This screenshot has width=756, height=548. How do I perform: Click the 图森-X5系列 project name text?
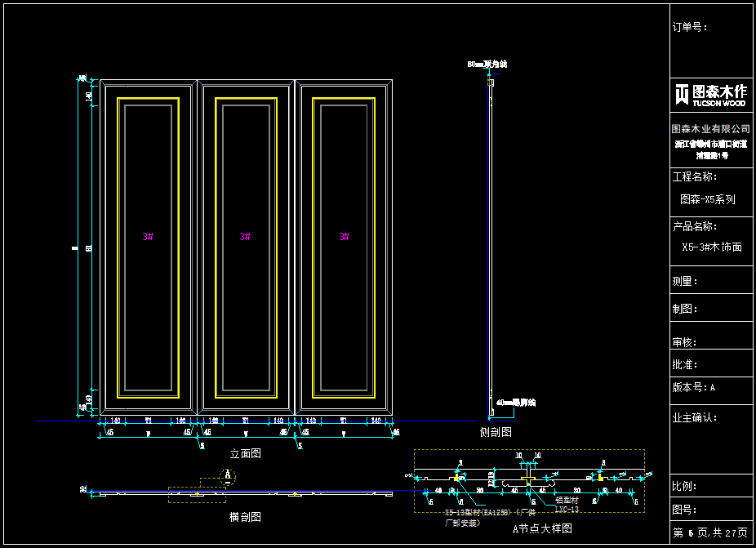coord(708,199)
